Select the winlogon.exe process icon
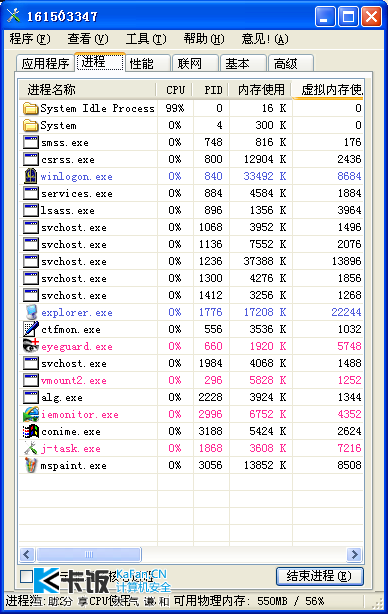Image resolution: width=388 pixels, height=614 pixels. pos(31,176)
